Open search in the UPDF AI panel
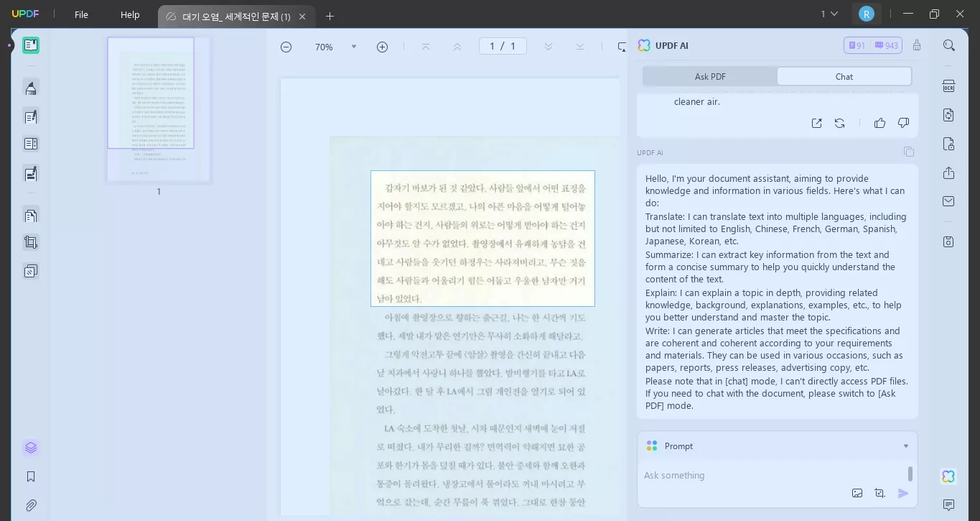980x521 pixels. pyautogui.click(x=949, y=45)
